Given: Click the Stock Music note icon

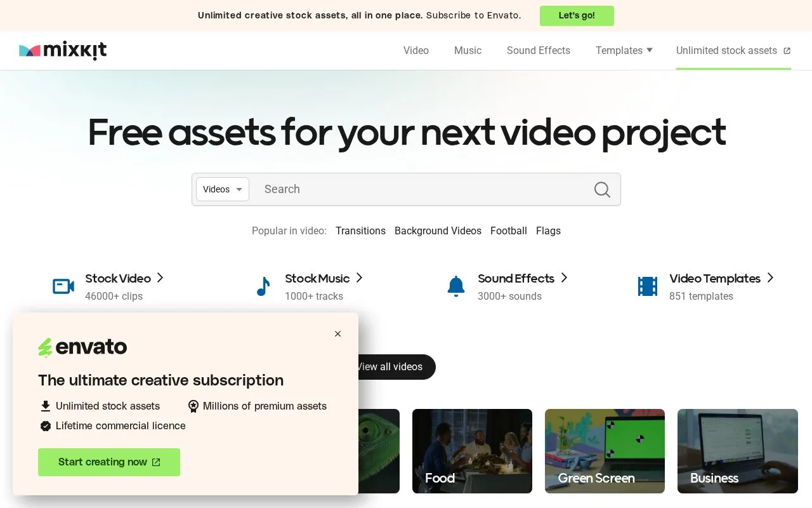Looking at the screenshot, I should point(263,286).
